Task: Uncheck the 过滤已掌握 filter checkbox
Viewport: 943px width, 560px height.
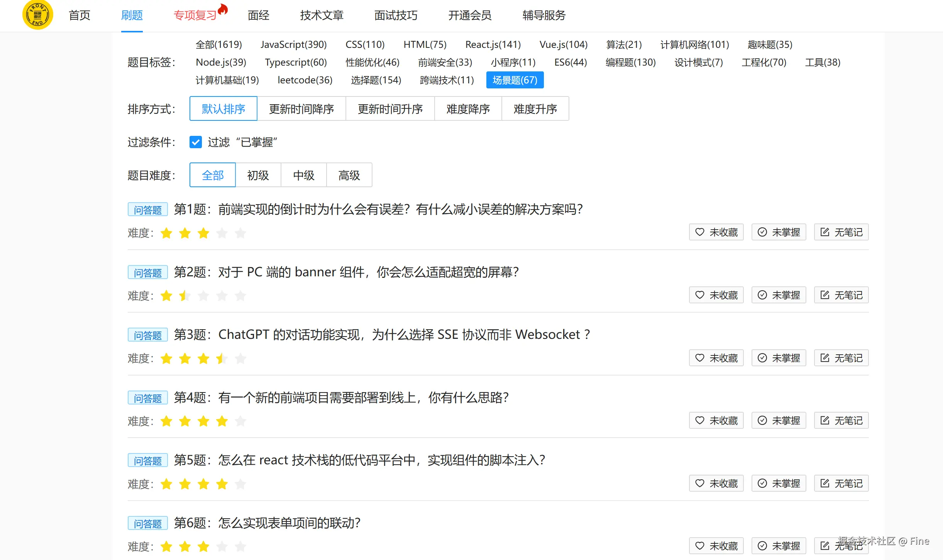Action: coord(196,142)
